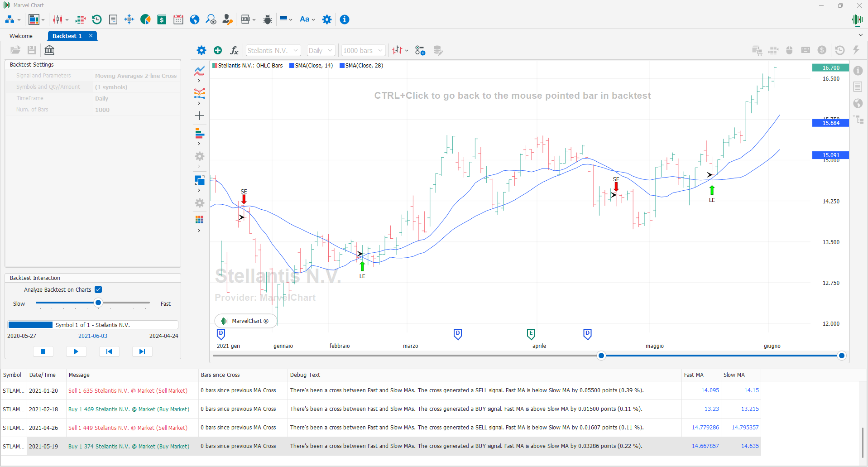Open the Aa font size dropdown
This screenshot has width=868, height=467.
click(x=307, y=19)
